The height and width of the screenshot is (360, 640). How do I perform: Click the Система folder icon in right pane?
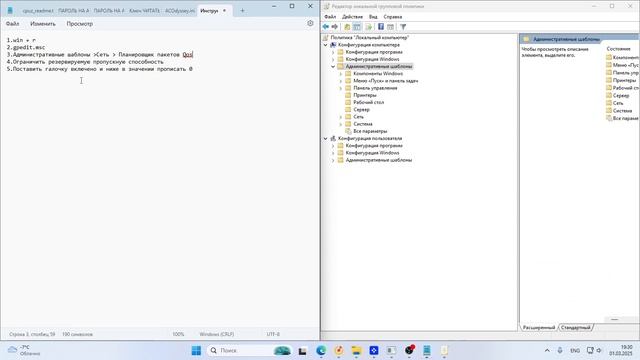[x=609, y=111]
